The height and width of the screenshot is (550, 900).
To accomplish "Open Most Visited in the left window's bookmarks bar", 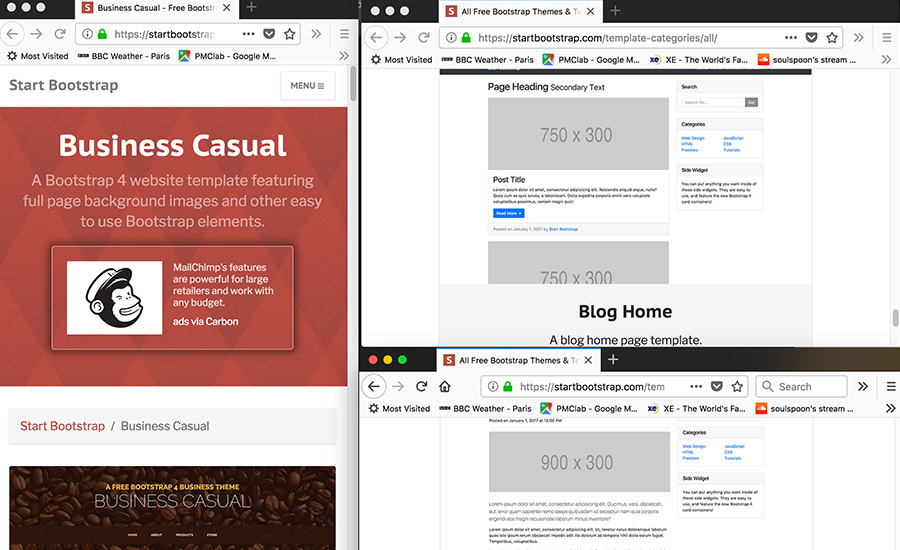I will point(38,56).
